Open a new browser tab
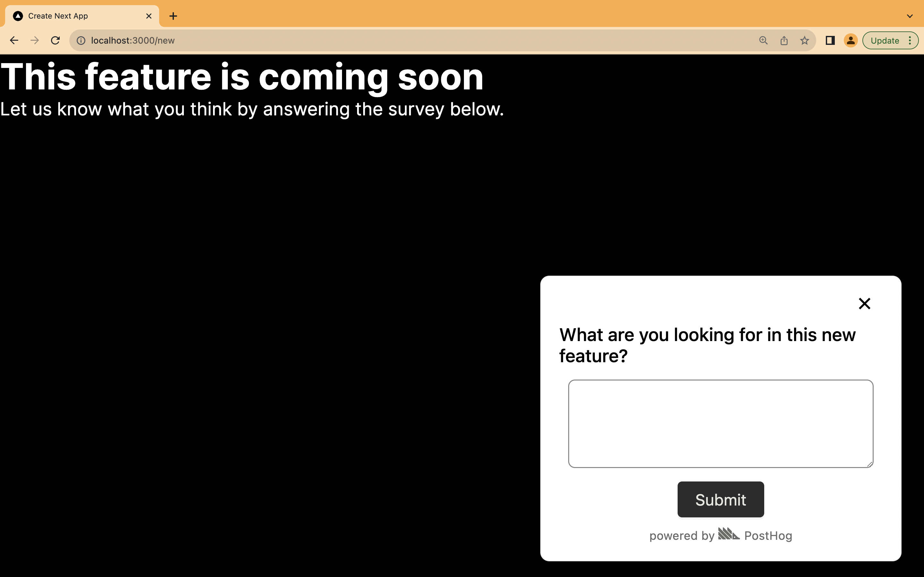924x577 pixels. coord(173,15)
